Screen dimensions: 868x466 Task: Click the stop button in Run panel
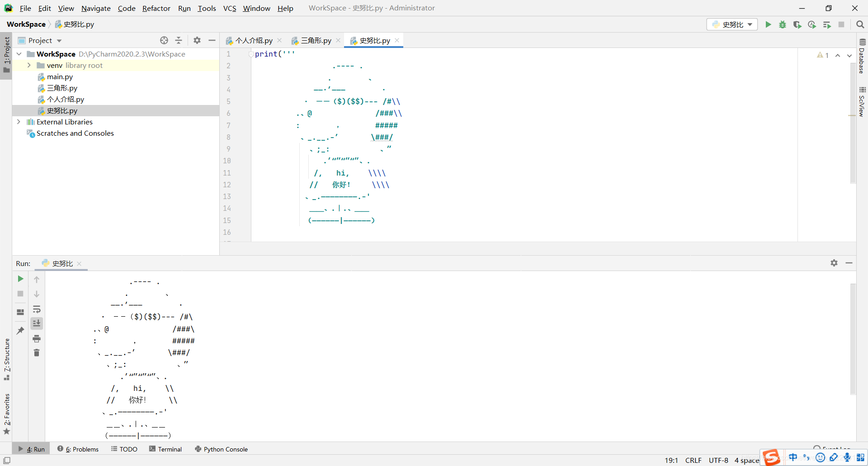tap(20, 294)
